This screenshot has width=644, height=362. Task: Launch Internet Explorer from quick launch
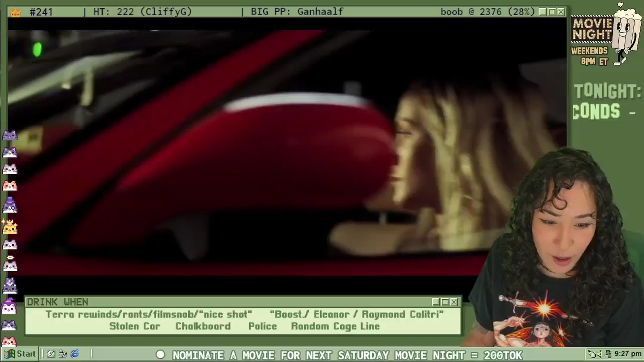[x=75, y=354]
